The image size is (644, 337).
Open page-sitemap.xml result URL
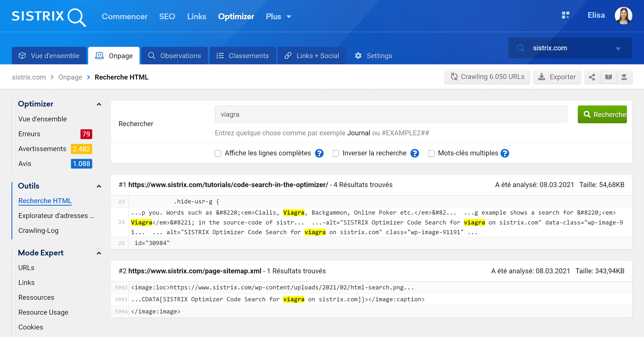tap(195, 271)
